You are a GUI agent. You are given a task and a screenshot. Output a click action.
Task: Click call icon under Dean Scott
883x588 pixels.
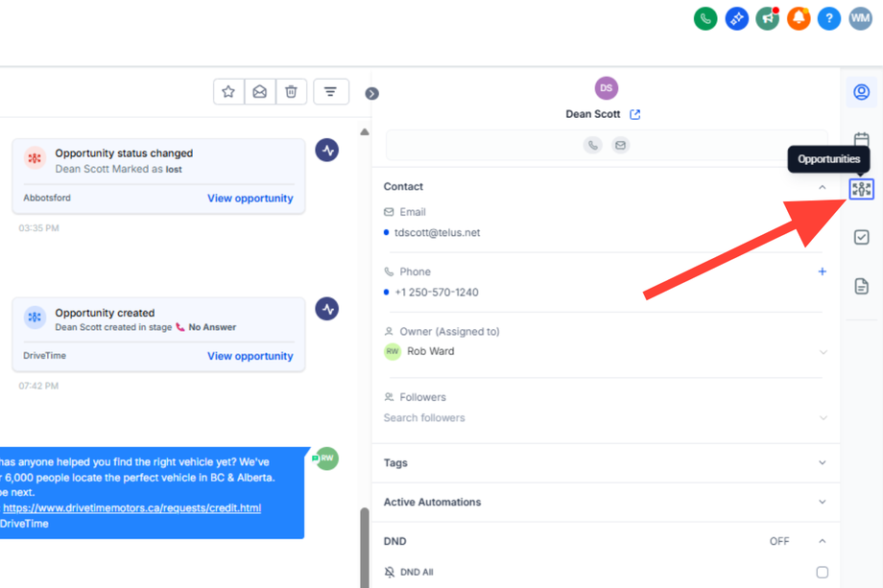pyautogui.click(x=592, y=145)
